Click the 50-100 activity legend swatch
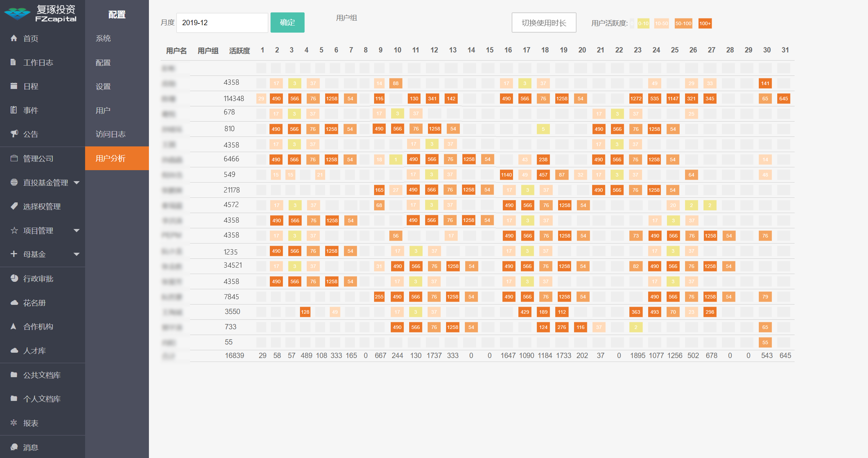868x458 pixels. (683, 23)
